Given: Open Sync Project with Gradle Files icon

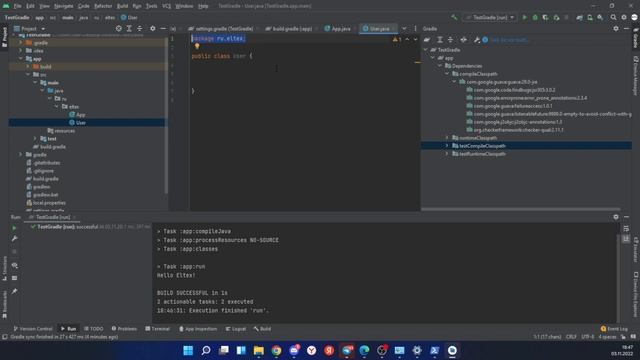Looking at the screenshot, I should pyautogui.click(x=579, y=18).
